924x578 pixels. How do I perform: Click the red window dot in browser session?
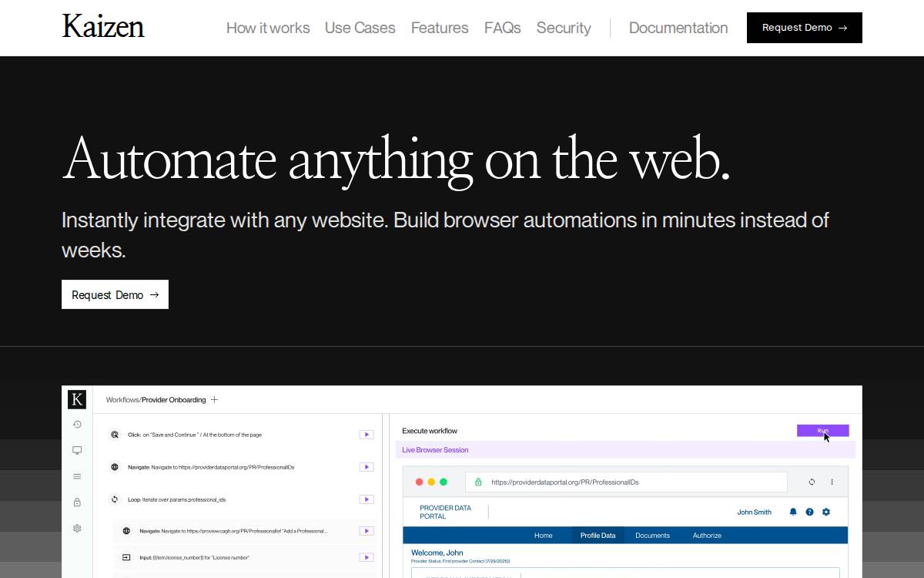[420, 482]
